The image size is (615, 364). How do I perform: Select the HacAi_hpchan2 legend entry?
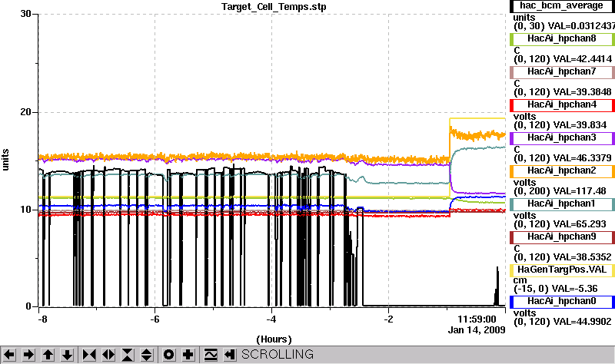(562, 171)
